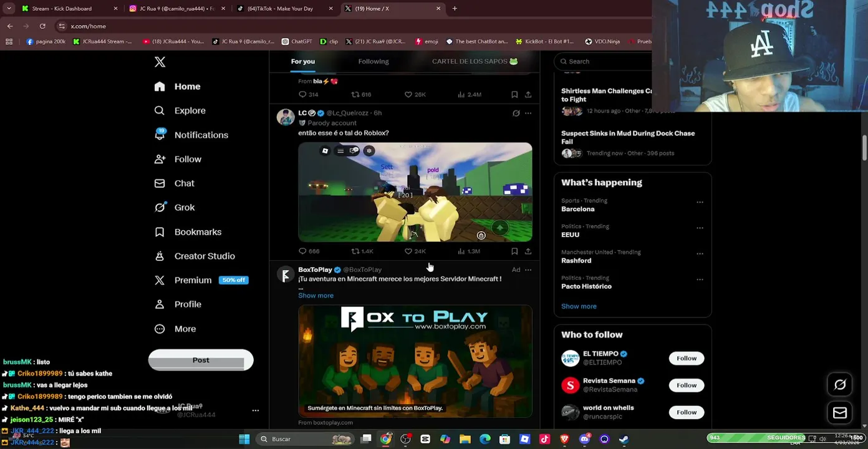Open Steam from the taskbar
Viewport: 868px width, 449px height.
624,439
